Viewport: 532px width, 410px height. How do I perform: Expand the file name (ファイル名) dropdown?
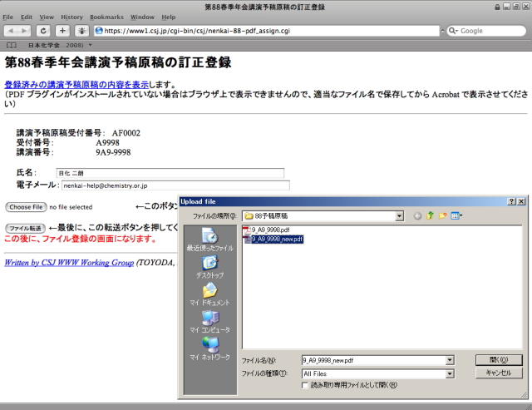(450, 360)
